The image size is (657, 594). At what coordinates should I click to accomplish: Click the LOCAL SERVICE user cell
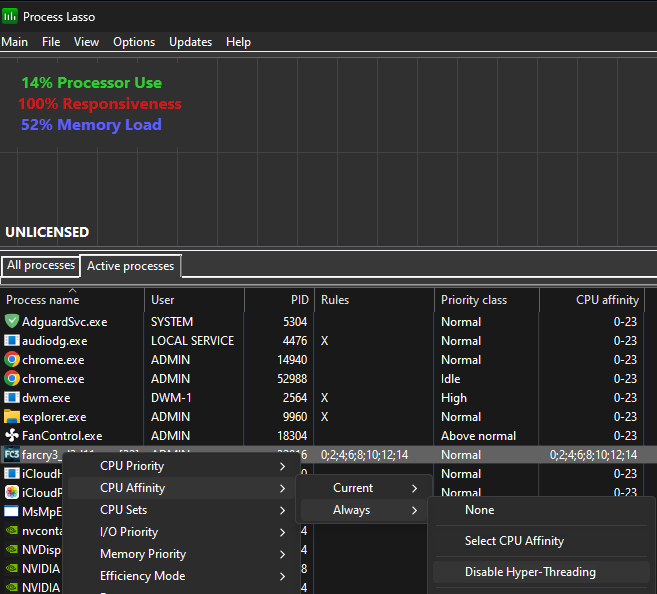[192, 341]
